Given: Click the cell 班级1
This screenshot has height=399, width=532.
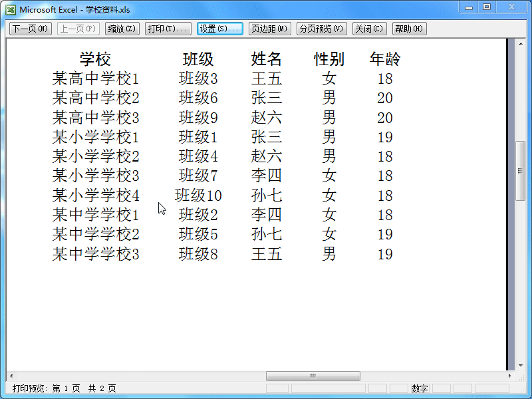Looking at the screenshot, I should coord(198,137).
